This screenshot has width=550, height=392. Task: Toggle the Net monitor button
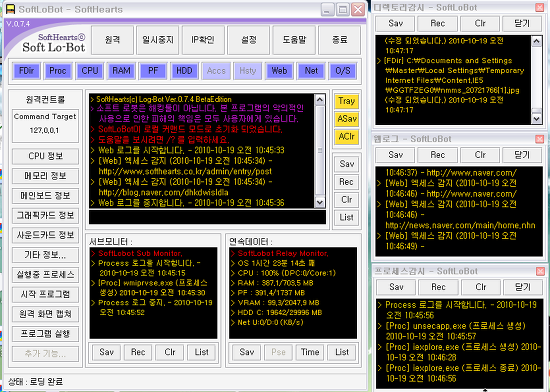tap(311, 71)
